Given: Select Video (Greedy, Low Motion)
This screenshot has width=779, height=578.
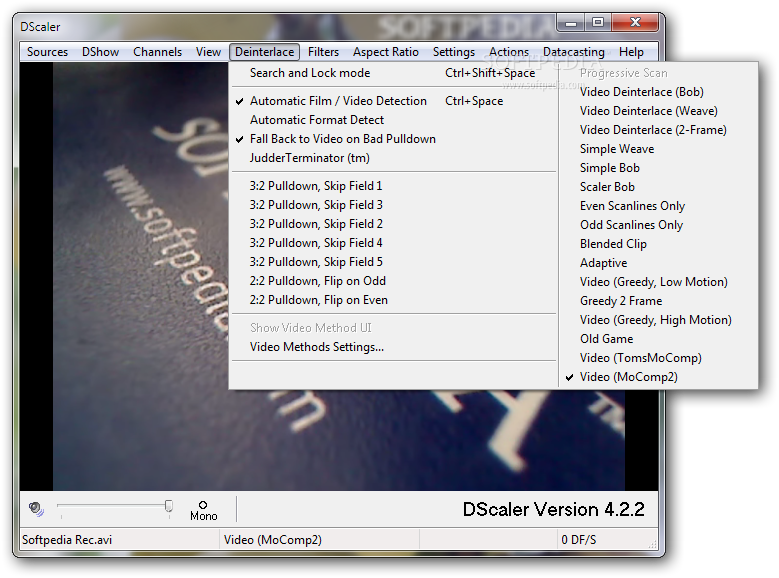Looking at the screenshot, I should pos(659,282).
